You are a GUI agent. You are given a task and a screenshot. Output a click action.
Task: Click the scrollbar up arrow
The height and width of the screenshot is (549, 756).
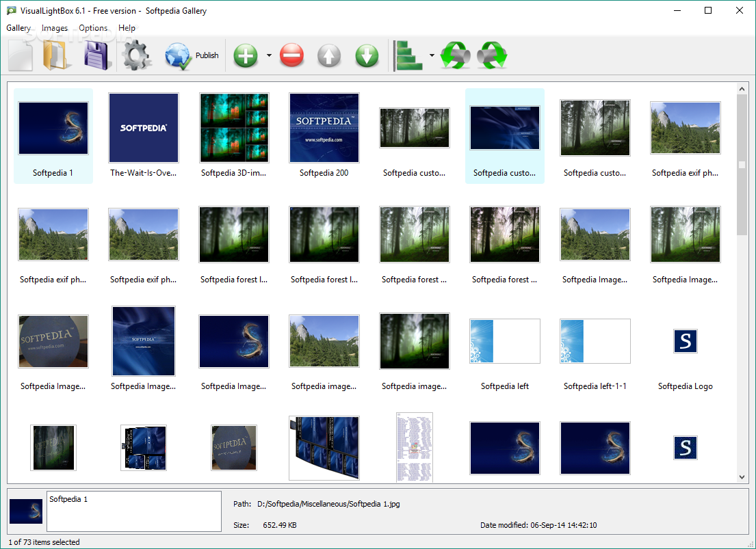pyautogui.click(x=742, y=88)
